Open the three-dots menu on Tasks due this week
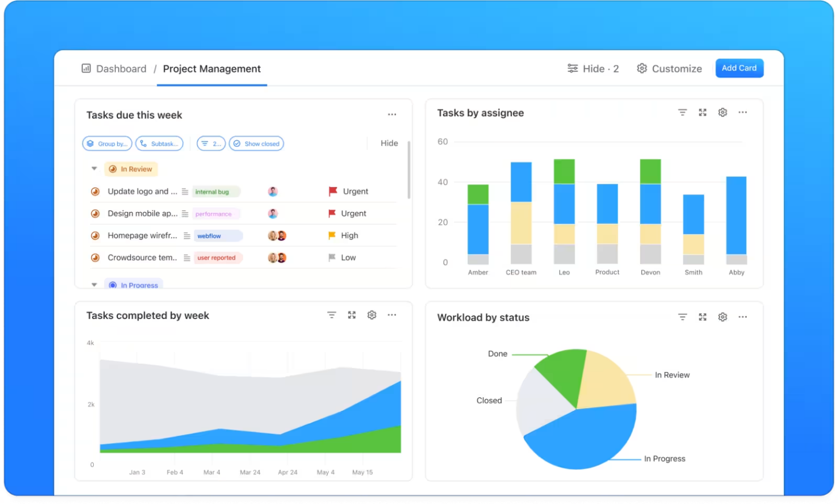This screenshot has width=838, height=504. click(392, 115)
